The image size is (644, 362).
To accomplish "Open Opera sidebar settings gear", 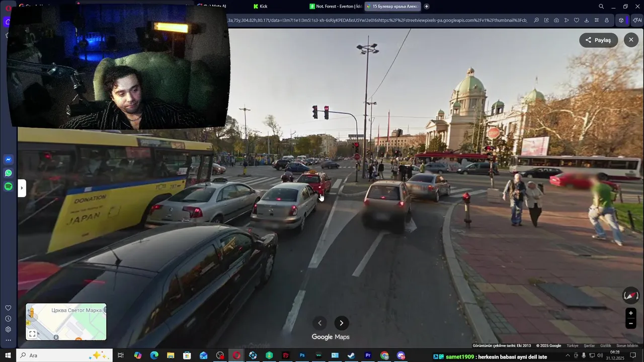I will 8,329.
